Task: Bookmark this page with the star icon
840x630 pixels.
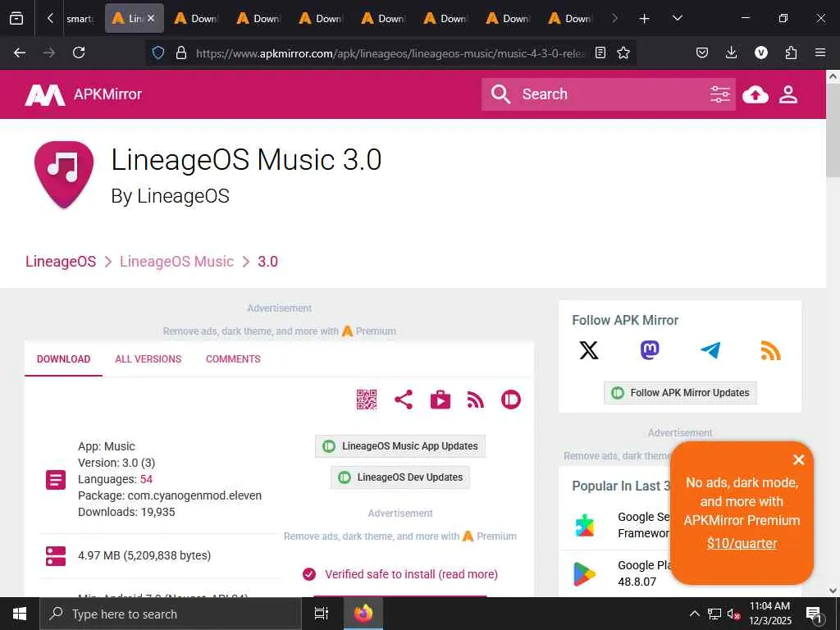Action: coord(623,52)
